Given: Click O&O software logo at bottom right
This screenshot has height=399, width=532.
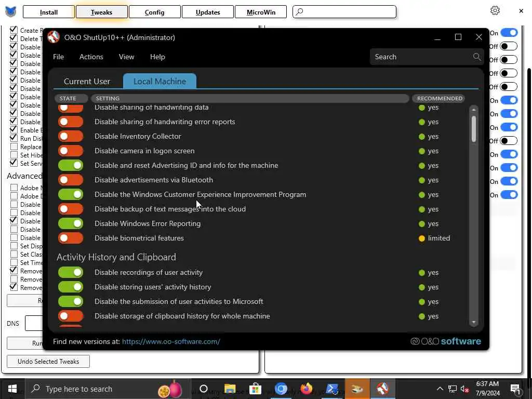Looking at the screenshot, I should [445, 341].
